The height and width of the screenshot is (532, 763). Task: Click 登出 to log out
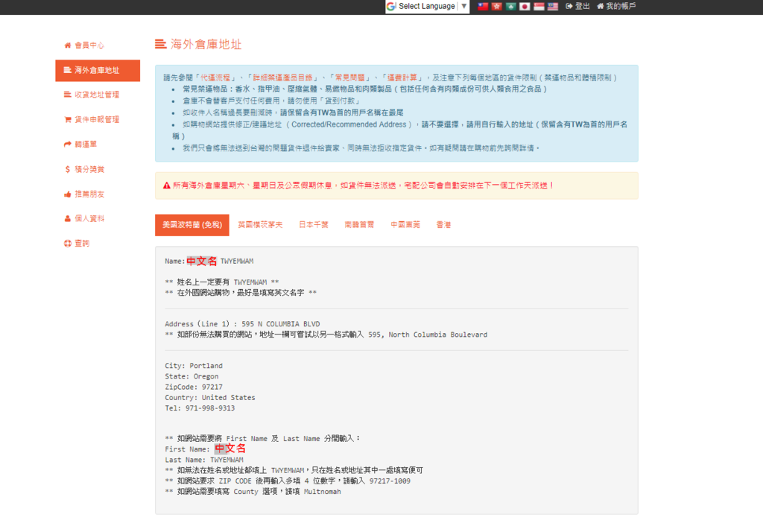[x=578, y=7]
